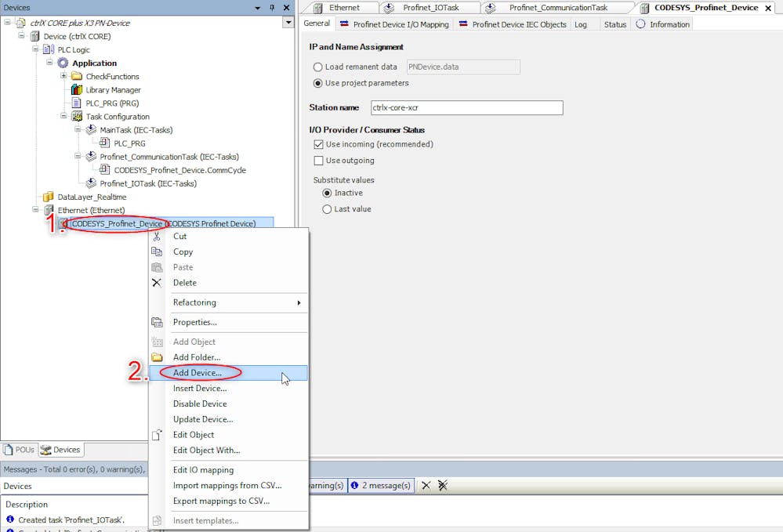Click the CheckFunctions folder icon
This screenshot has height=532, width=783.
point(76,76)
